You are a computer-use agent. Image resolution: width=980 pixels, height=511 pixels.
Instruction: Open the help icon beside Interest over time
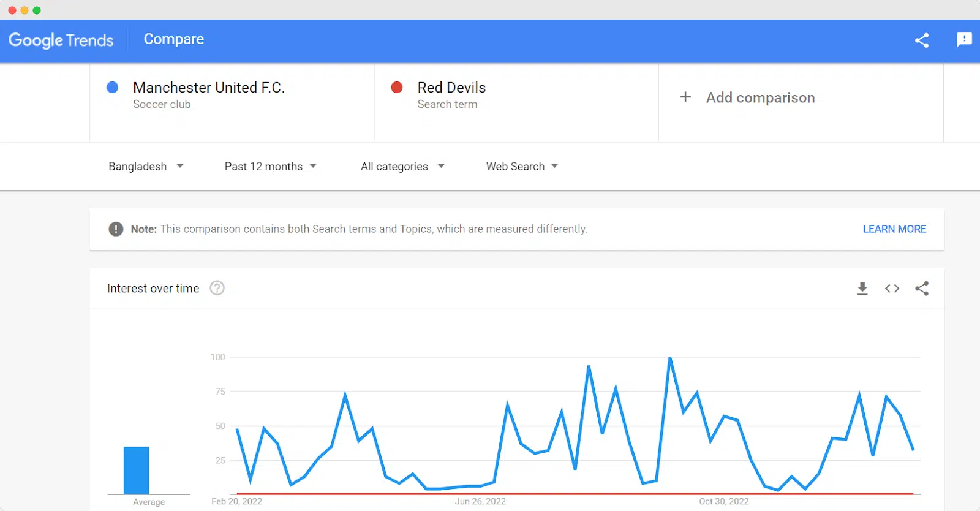(217, 288)
